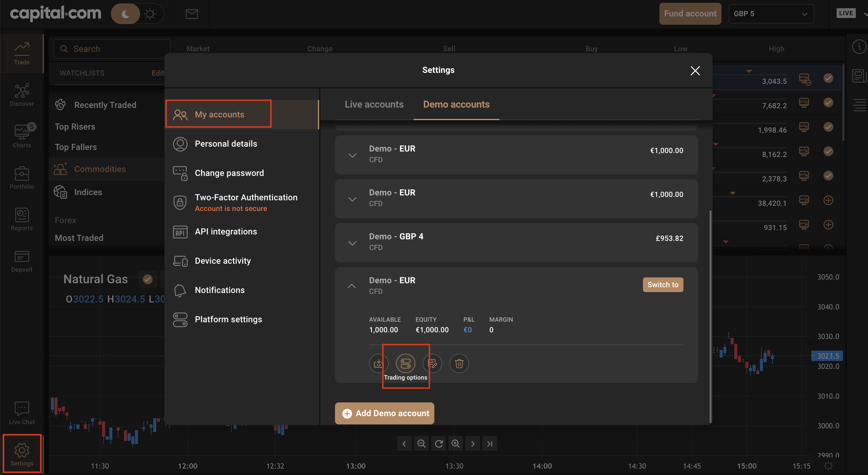Screen dimensions: 868x475
Task: Add the 931.15 row to watchlist
Action: (828, 225)
